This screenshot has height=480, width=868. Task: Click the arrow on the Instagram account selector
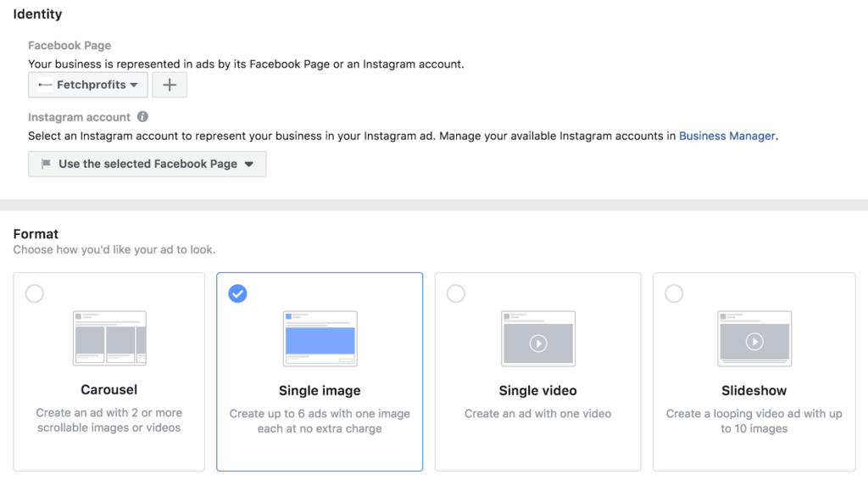click(x=249, y=164)
